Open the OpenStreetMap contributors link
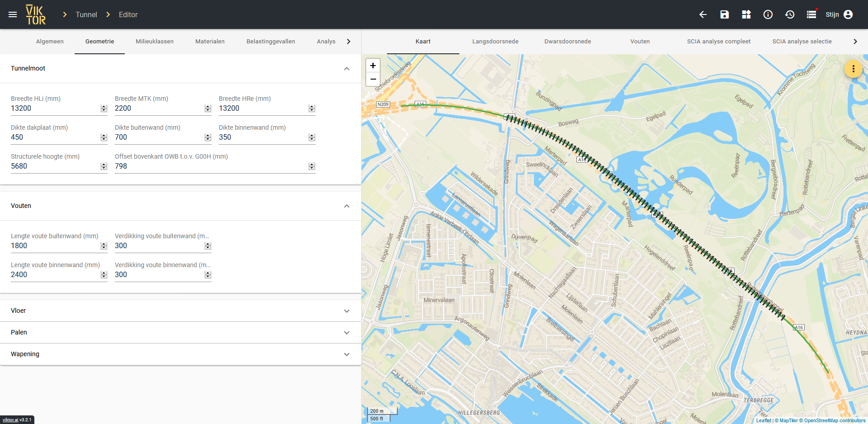Viewport: 868px width, 424px height. (835, 420)
